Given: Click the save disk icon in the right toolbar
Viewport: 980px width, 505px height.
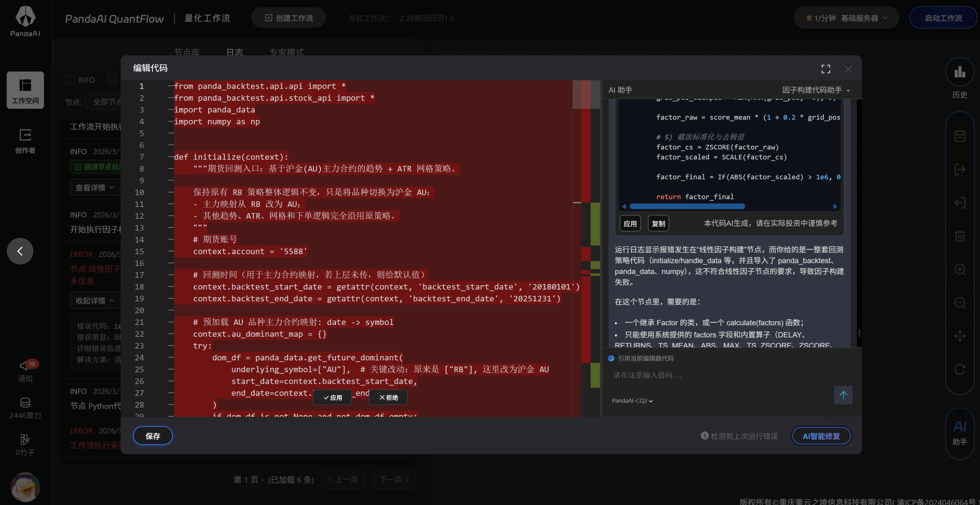Looking at the screenshot, I should pos(960,136).
